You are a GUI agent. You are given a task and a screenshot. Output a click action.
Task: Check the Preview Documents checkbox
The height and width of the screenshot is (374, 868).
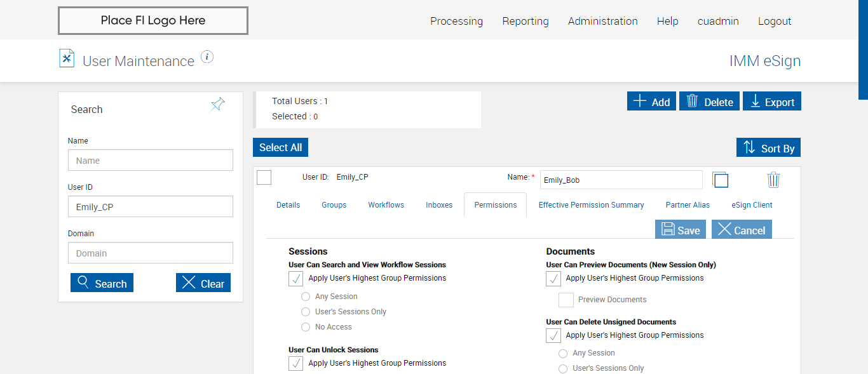pyautogui.click(x=566, y=300)
